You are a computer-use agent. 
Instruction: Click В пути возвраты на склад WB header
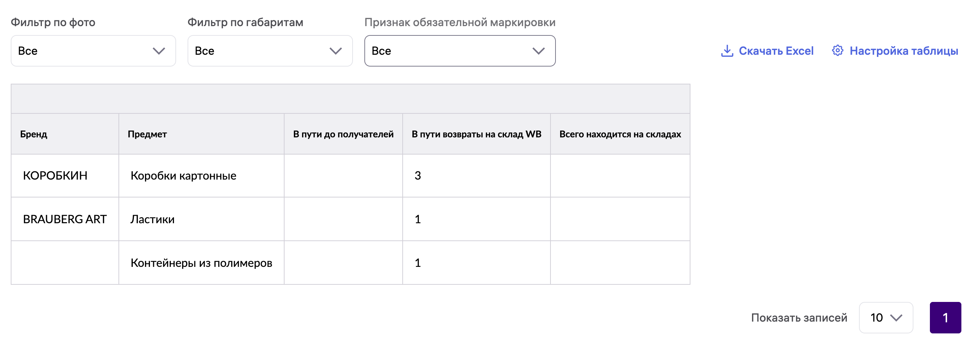[x=476, y=134]
